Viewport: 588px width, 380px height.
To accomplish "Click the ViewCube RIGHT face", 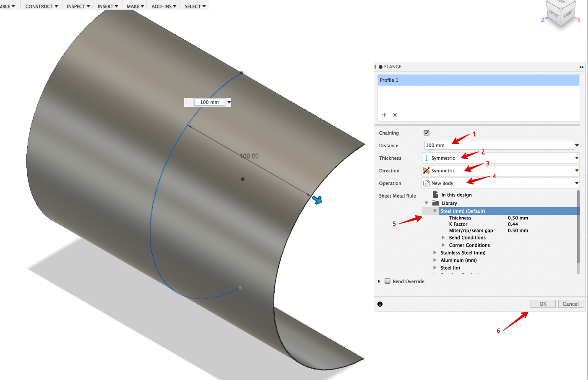I will [568, 14].
